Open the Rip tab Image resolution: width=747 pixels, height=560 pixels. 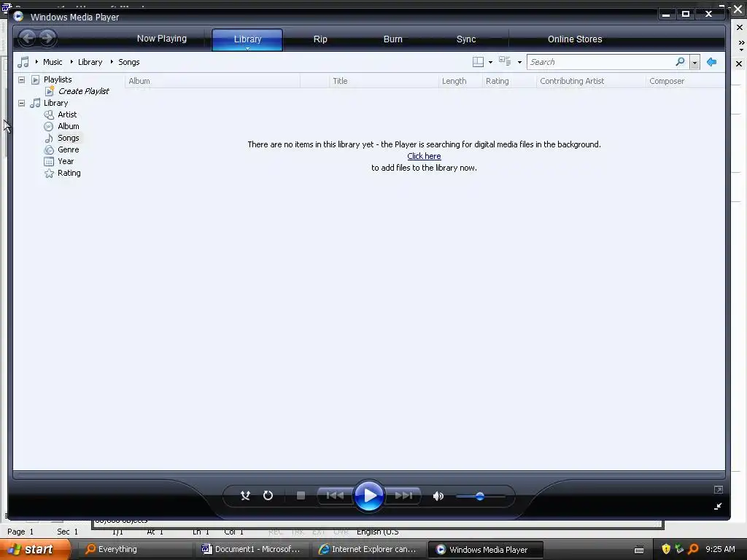(320, 39)
